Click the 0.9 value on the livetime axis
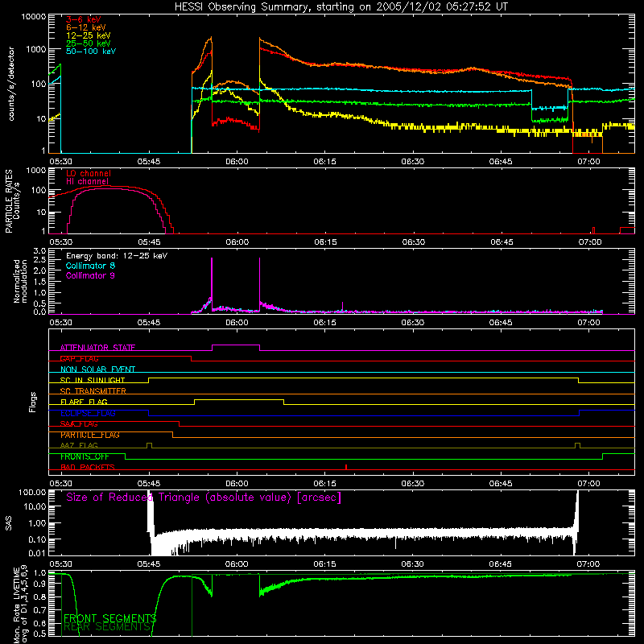Image resolution: width=644 pixels, height=644 pixels. click(x=39, y=584)
